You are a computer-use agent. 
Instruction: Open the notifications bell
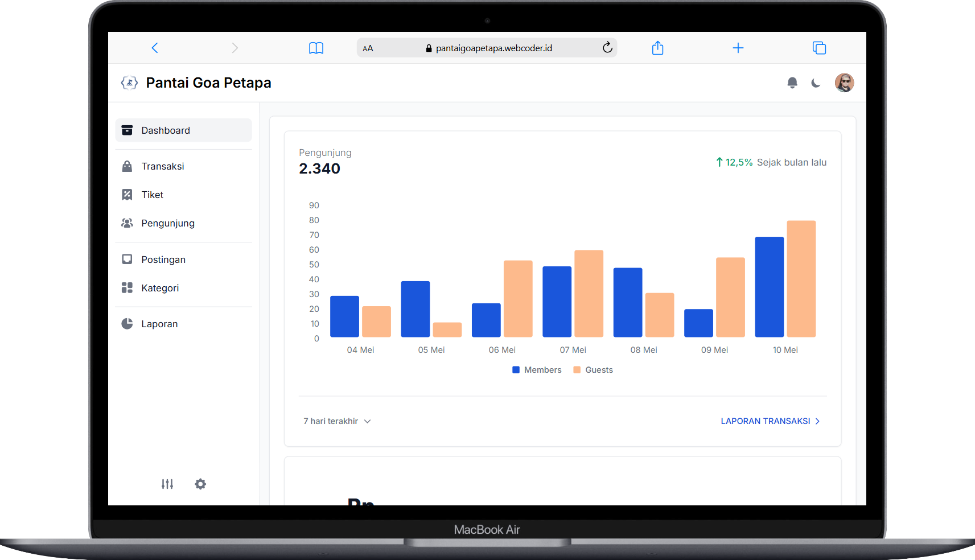pos(792,83)
